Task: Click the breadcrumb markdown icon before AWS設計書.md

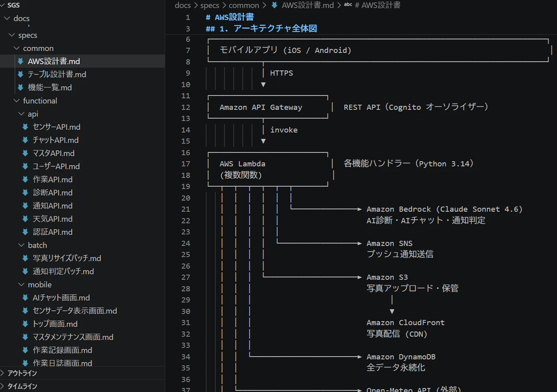Action: pyautogui.click(x=274, y=5)
